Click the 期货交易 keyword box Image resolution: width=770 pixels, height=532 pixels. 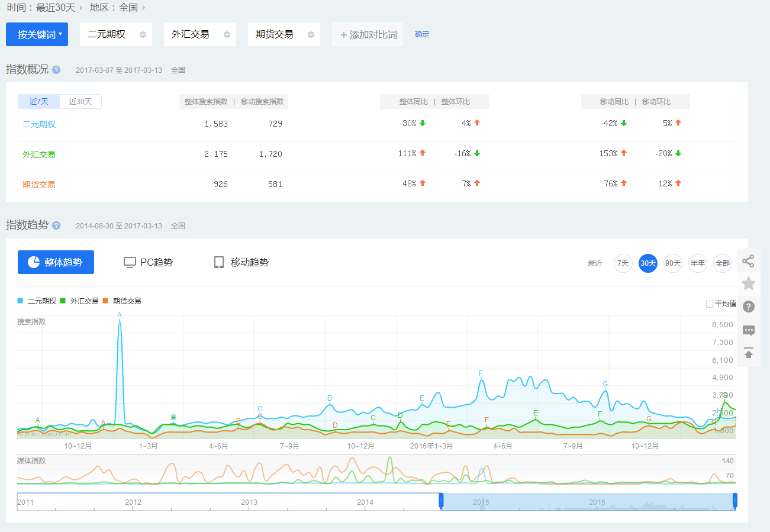coord(284,34)
